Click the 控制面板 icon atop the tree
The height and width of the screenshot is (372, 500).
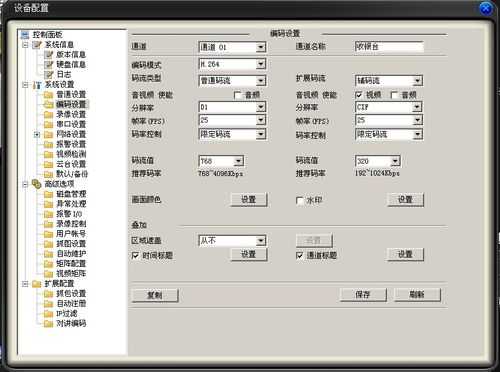25,35
